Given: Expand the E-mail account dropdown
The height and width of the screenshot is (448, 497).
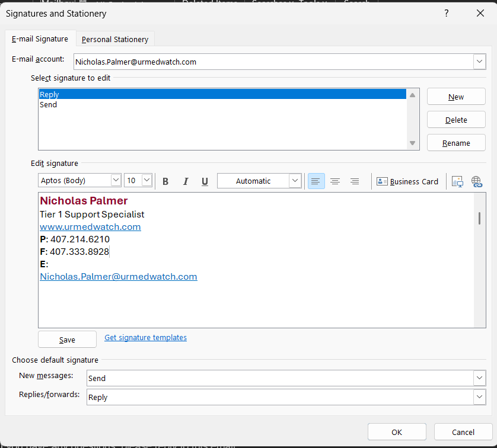Looking at the screenshot, I should pyautogui.click(x=479, y=62).
